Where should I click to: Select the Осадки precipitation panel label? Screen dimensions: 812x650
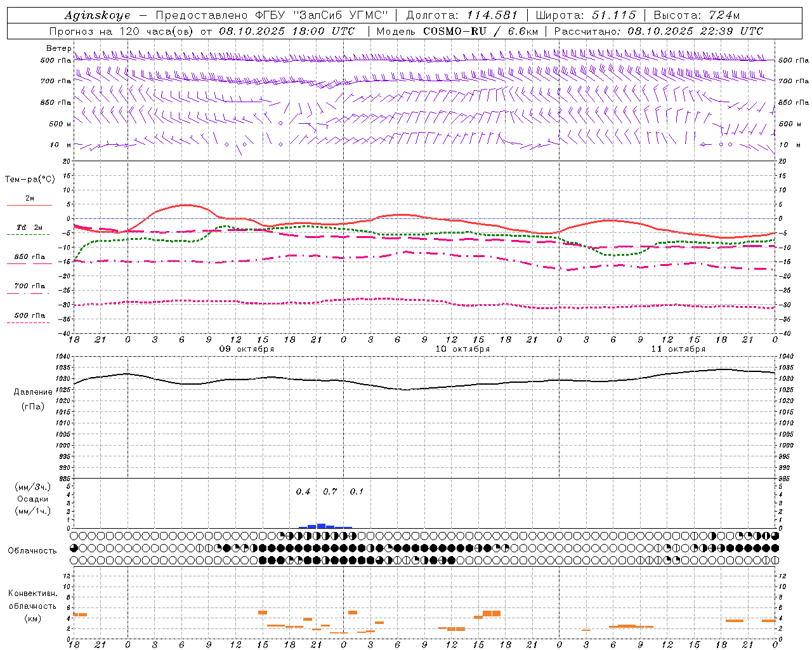[32, 499]
